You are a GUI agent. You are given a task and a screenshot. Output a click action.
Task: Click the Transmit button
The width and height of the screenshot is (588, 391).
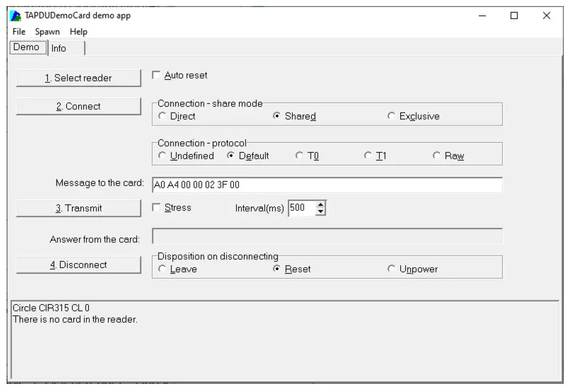click(79, 208)
